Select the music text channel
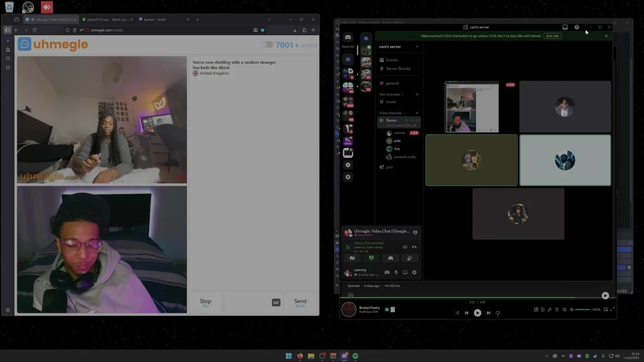 (391, 102)
